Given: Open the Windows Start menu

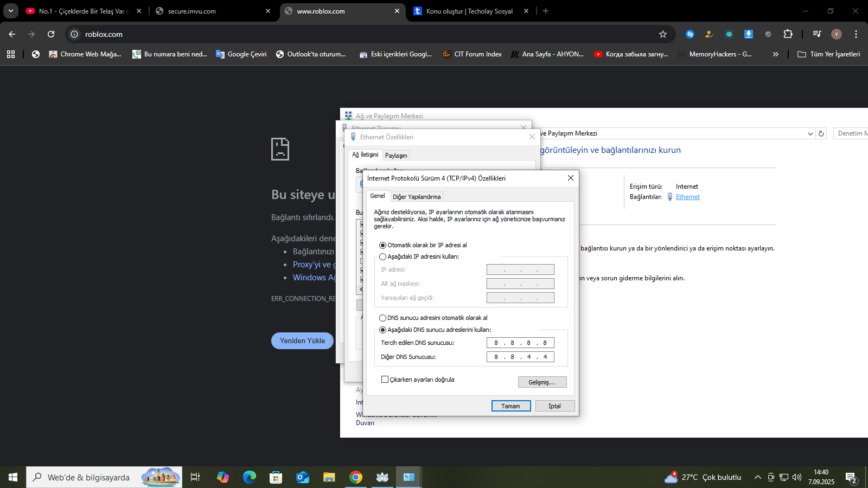Looking at the screenshot, I should point(13,477).
